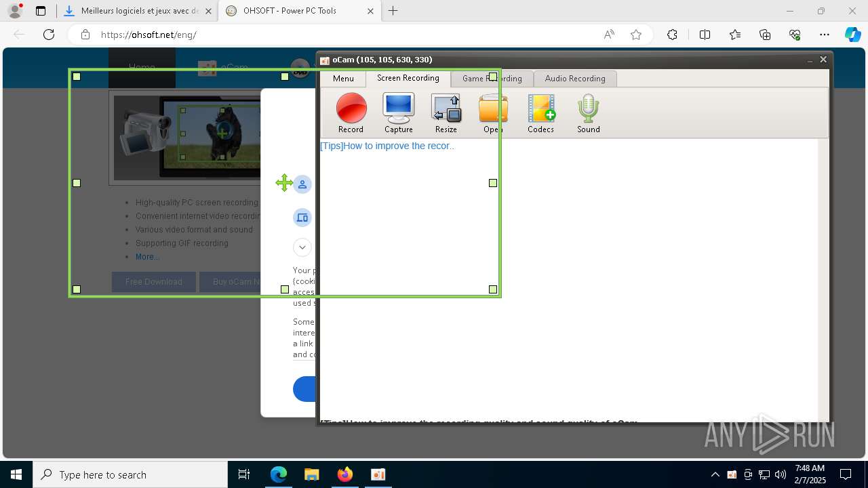Open the Copilot icon in Edge

pos(852,35)
